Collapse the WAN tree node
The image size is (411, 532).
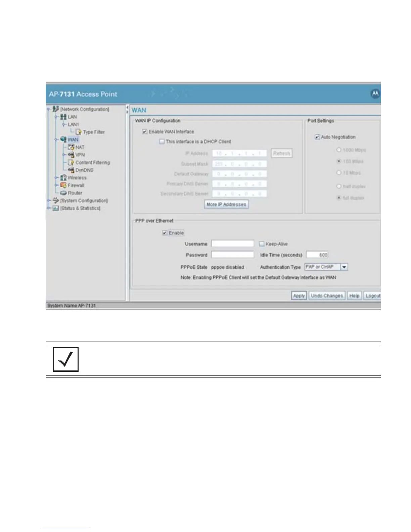tap(56, 139)
